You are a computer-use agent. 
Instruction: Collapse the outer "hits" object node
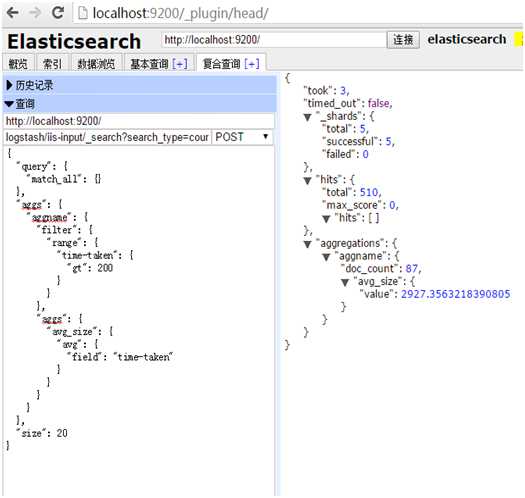pos(307,181)
